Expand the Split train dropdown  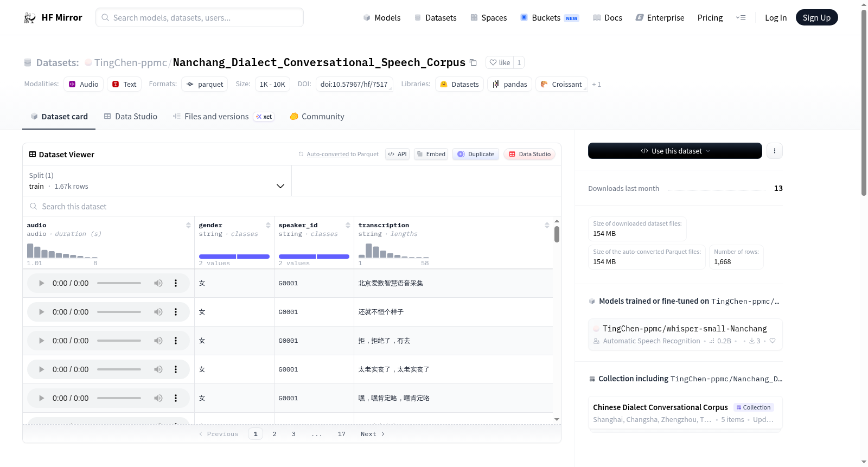coord(157,181)
